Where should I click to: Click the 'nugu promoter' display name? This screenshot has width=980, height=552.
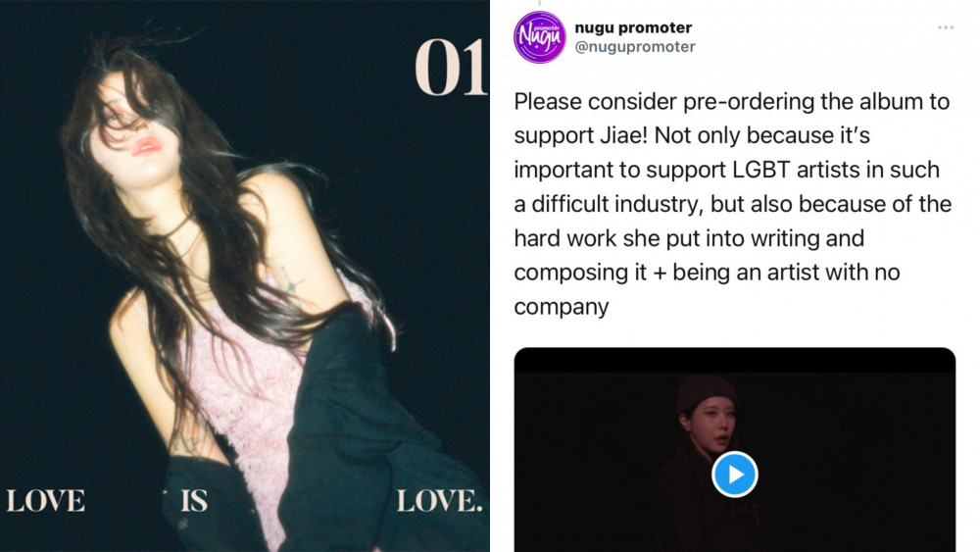pos(633,27)
